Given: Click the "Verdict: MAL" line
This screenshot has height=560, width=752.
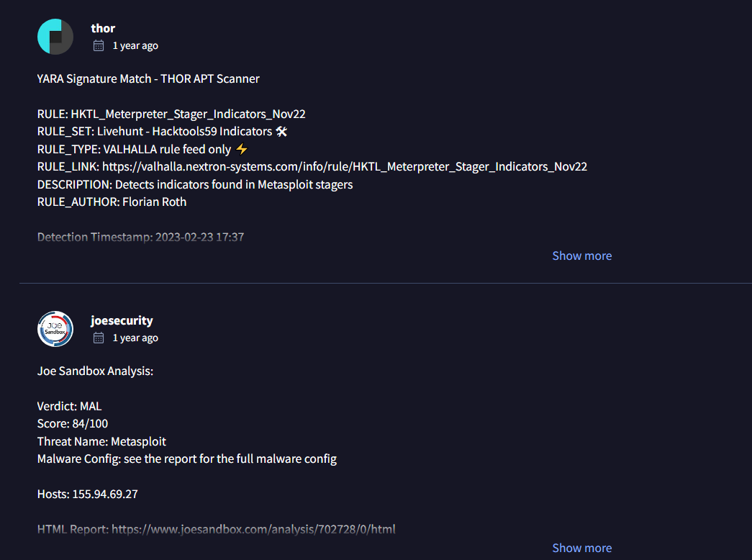Looking at the screenshot, I should [x=69, y=406].
